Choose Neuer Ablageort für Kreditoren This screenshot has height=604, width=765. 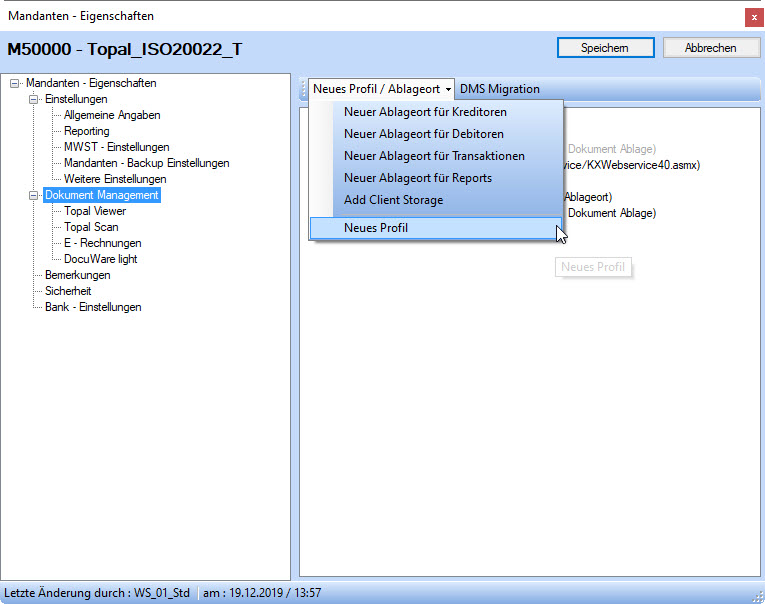click(425, 112)
